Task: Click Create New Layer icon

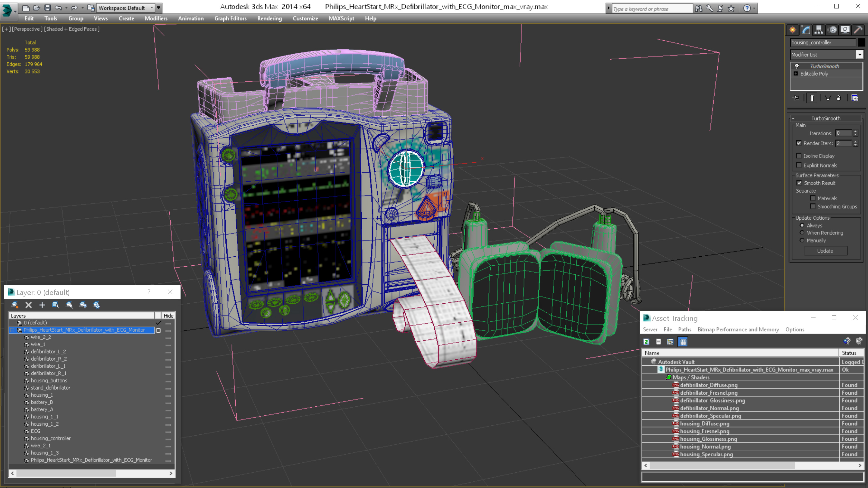Action: click(15, 305)
